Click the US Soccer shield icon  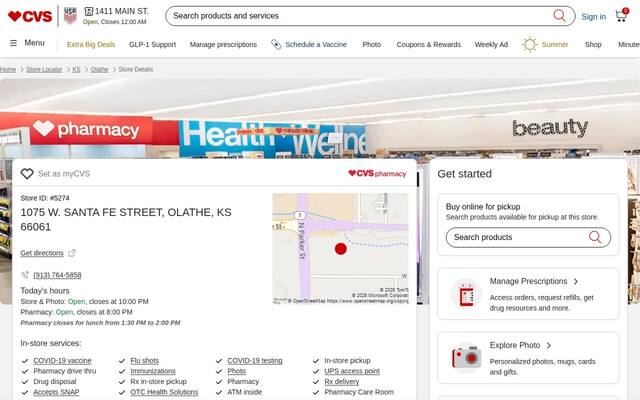70,16
